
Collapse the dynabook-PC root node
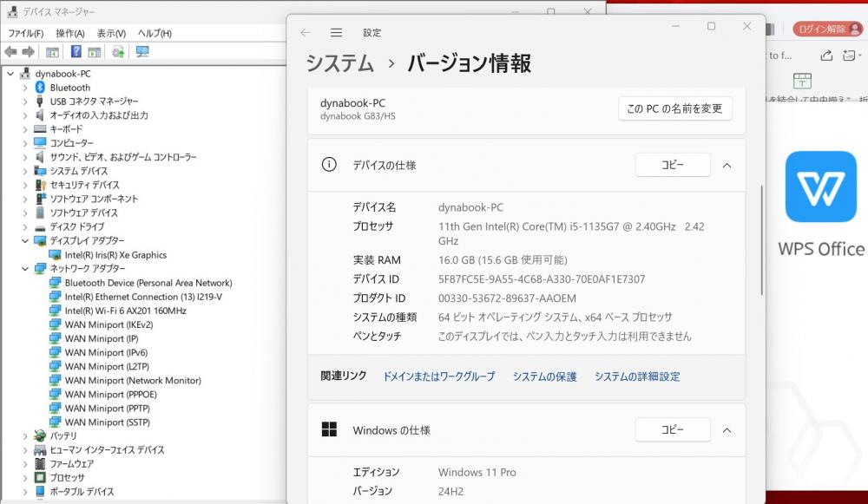click(x=10, y=74)
